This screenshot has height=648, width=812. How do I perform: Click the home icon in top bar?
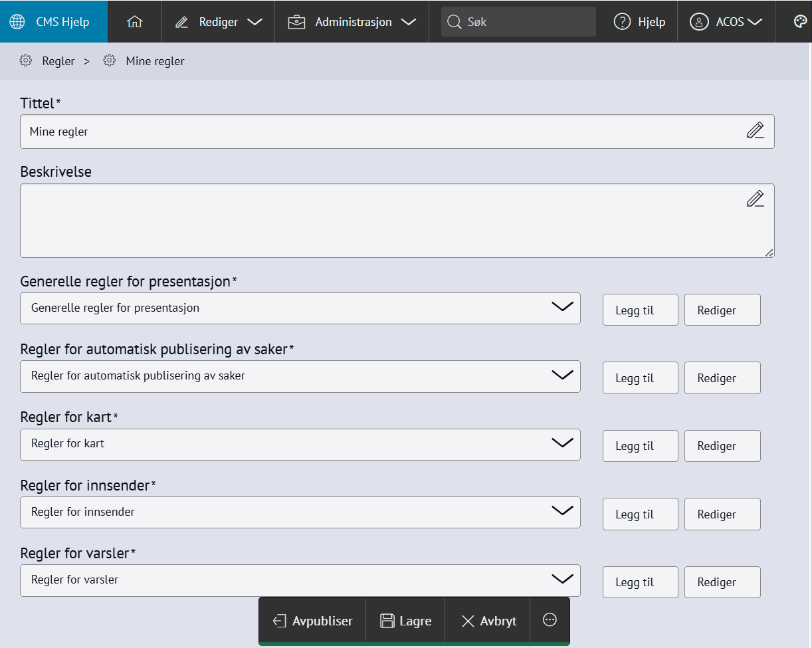(x=134, y=22)
